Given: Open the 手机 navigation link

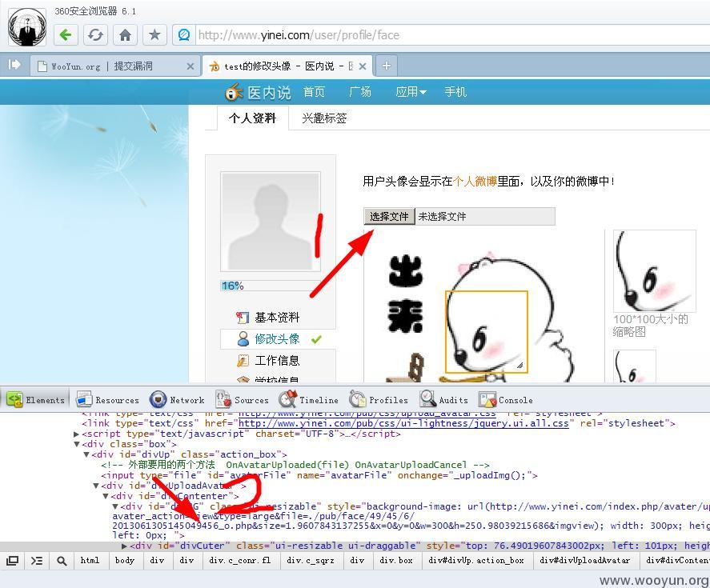Looking at the screenshot, I should click(x=455, y=92).
